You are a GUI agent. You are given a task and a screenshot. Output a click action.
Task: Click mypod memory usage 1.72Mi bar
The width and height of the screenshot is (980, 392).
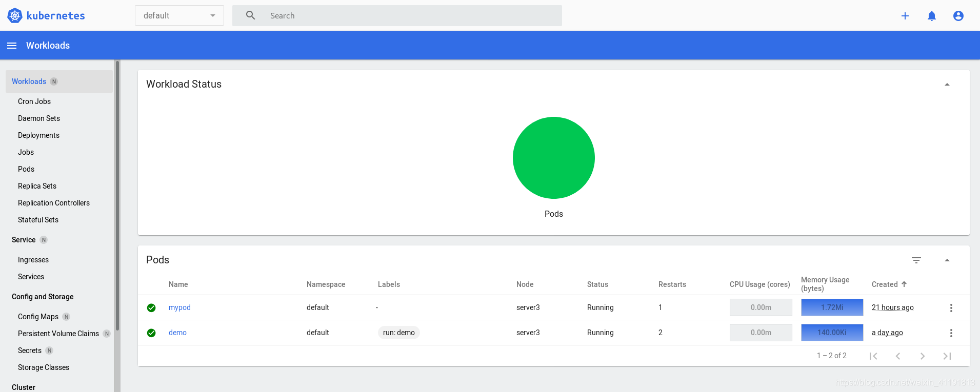click(x=832, y=307)
